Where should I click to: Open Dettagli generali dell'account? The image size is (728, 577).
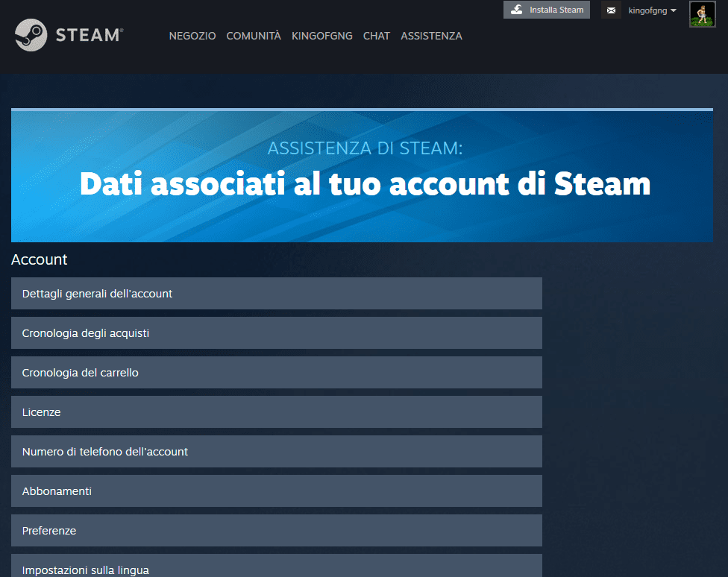click(276, 294)
